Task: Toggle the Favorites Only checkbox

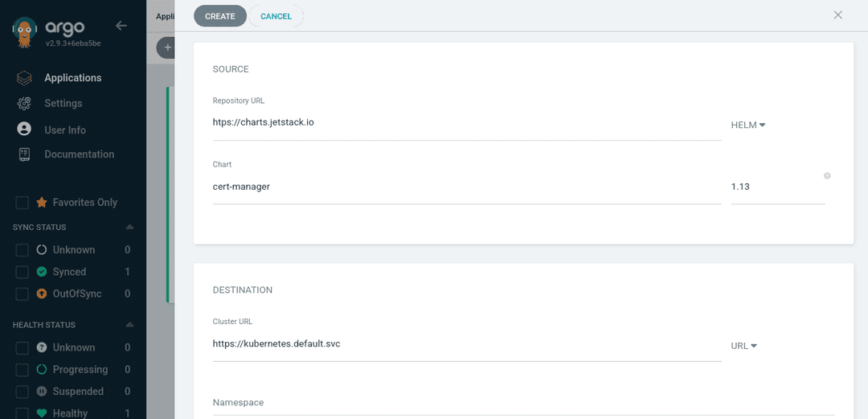Action: pyautogui.click(x=23, y=203)
